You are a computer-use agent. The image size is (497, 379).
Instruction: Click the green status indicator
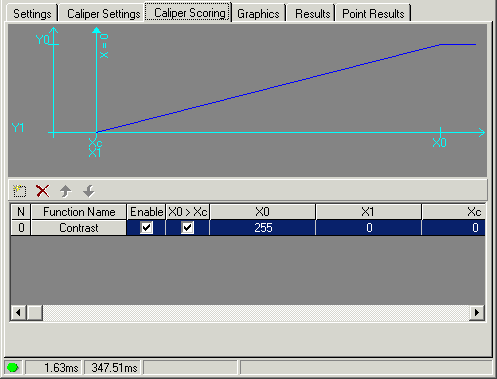(13, 368)
